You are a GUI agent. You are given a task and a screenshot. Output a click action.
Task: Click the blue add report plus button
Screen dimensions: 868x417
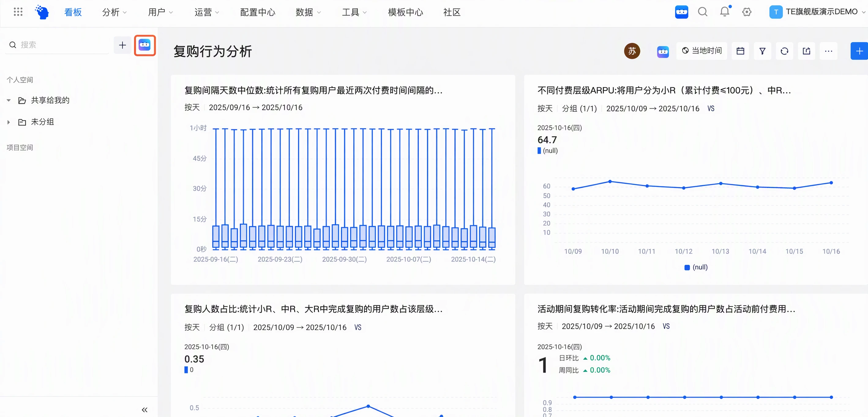[x=859, y=51]
